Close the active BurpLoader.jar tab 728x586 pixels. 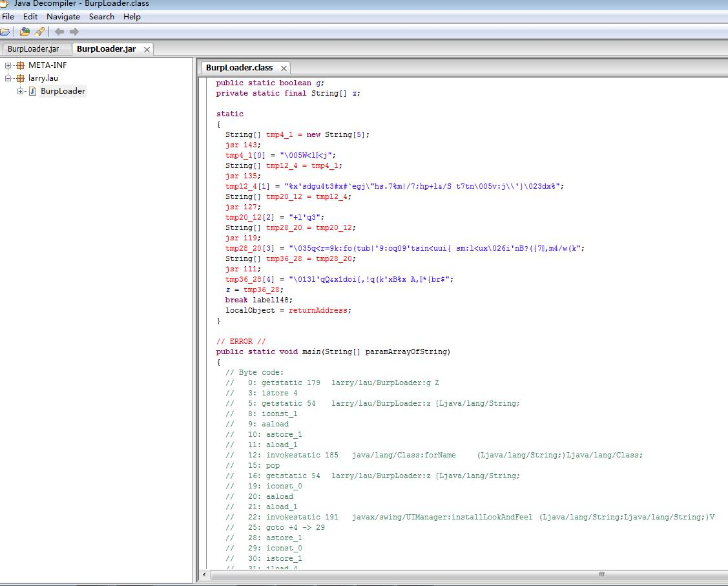pyautogui.click(x=147, y=50)
